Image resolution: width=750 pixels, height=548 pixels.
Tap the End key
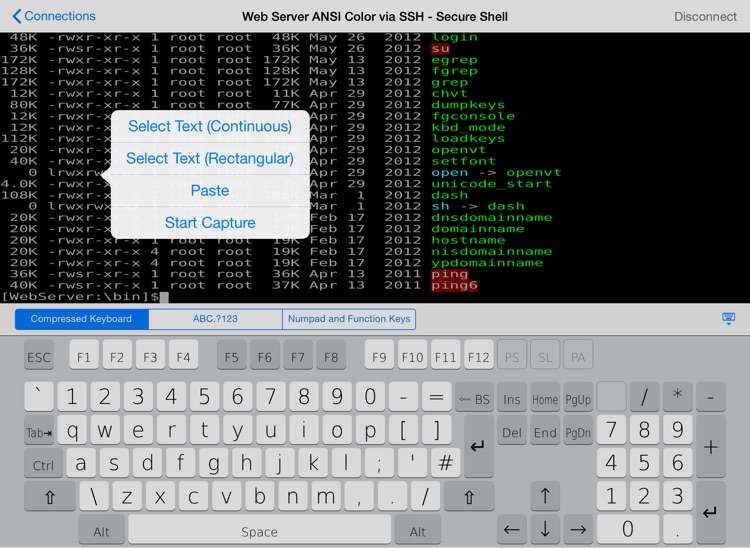(545, 430)
